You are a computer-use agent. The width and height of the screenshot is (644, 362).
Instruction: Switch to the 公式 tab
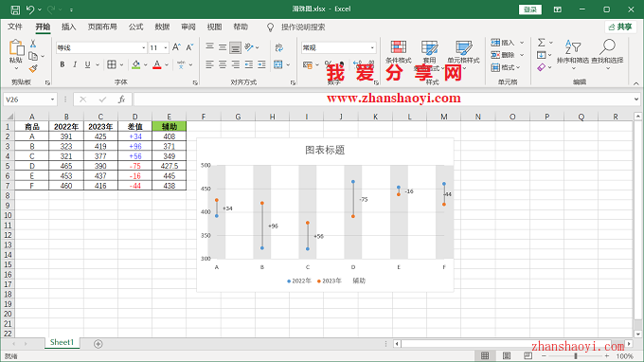[135, 27]
